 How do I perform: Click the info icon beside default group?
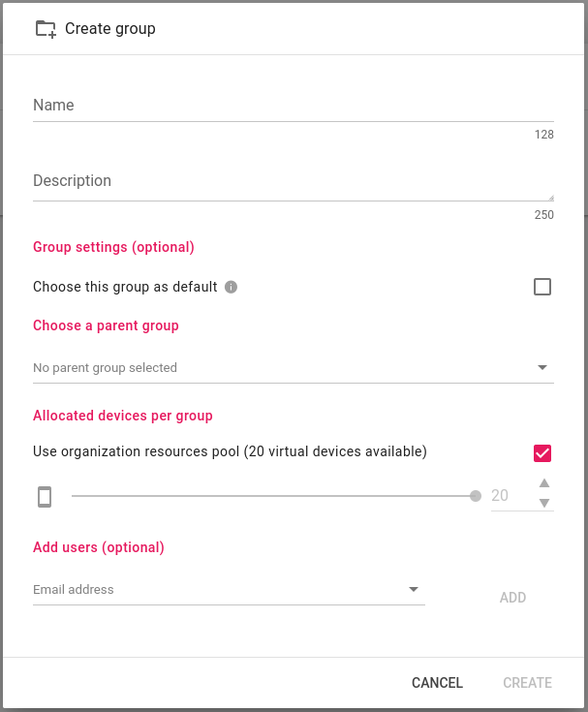pos(231,287)
